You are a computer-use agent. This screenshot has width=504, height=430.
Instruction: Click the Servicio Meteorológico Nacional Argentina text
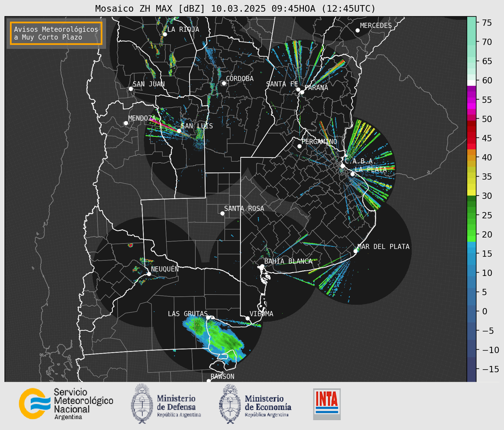point(83,404)
